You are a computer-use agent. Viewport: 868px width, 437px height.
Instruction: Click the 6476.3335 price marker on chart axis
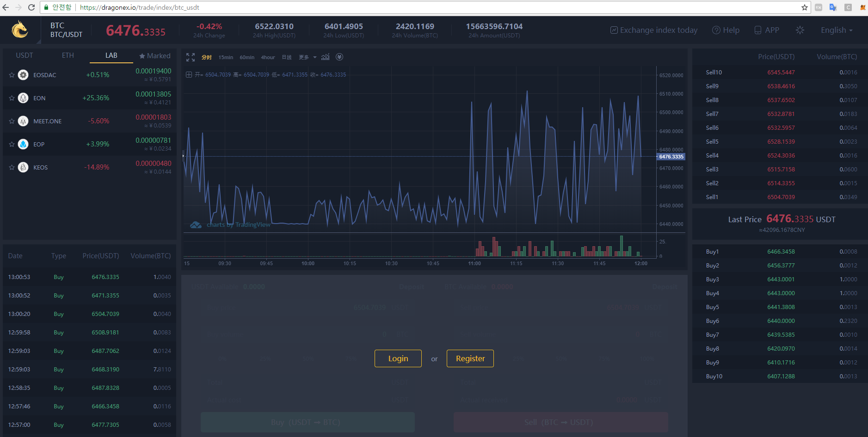click(x=671, y=157)
